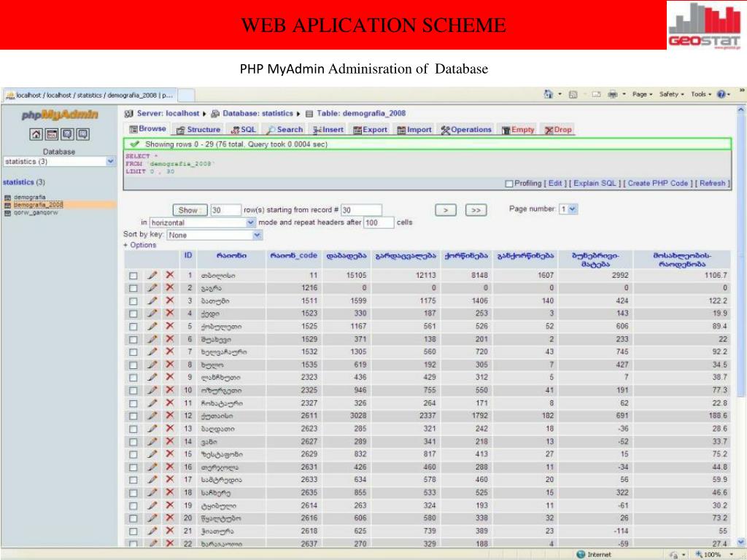Click the Show button
The height and width of the screenshot is (560, 747).
click(x=190, y=210)
